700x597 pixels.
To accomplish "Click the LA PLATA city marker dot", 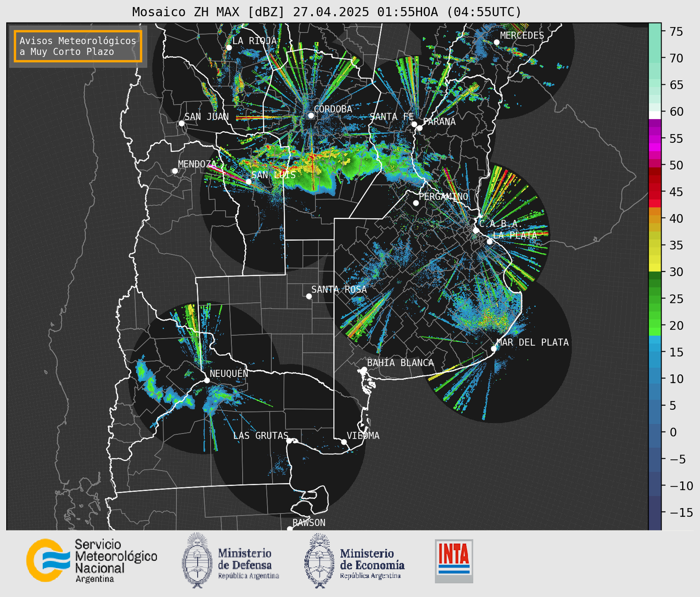I will coord(490,242).
